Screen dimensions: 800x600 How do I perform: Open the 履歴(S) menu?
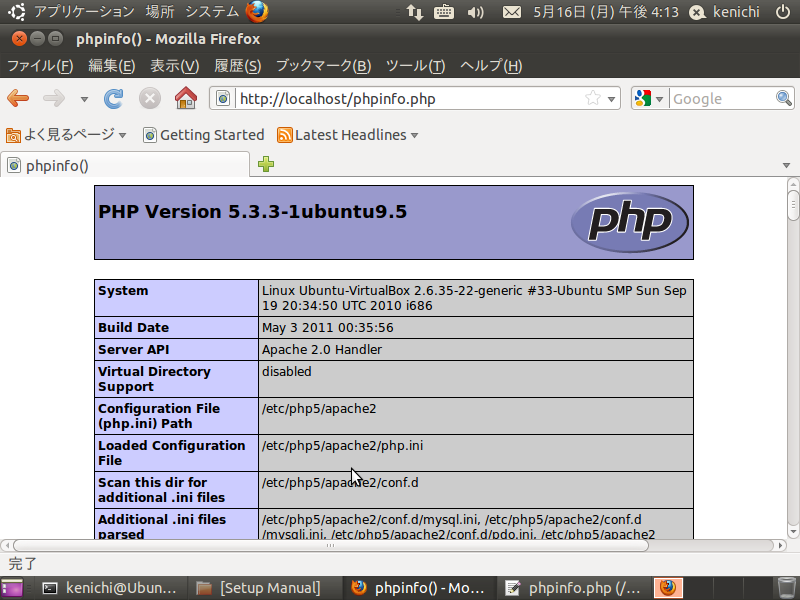[x=237, y=66]
